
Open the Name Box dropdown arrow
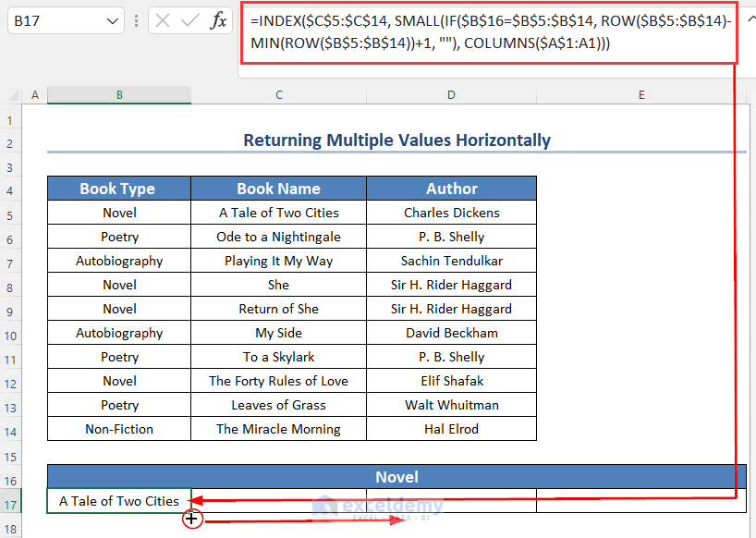tap(113, 20)
